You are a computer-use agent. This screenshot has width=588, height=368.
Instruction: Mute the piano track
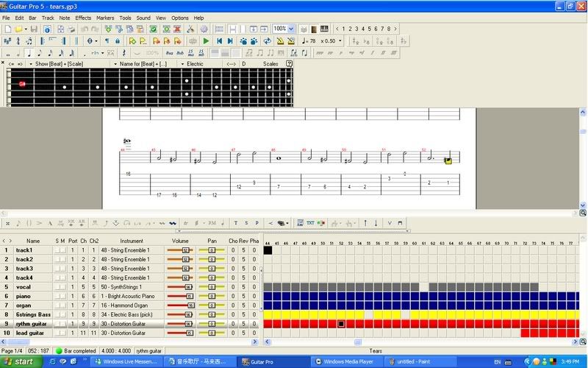[63, 295]
